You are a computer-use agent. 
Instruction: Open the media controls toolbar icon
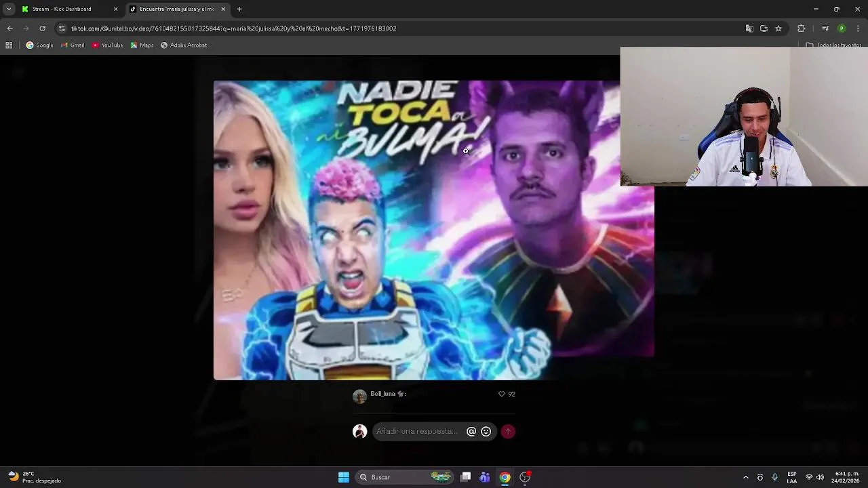[825, 28]
